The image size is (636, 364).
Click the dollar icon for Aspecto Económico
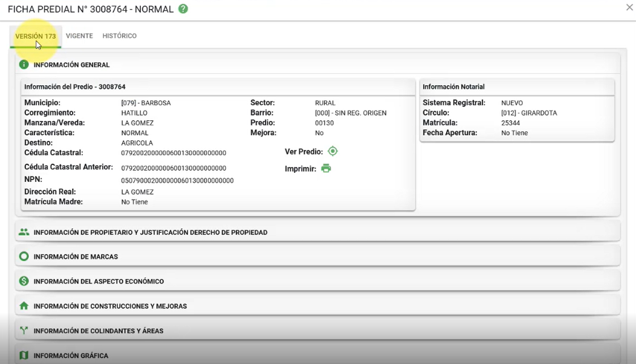[24, 281]
